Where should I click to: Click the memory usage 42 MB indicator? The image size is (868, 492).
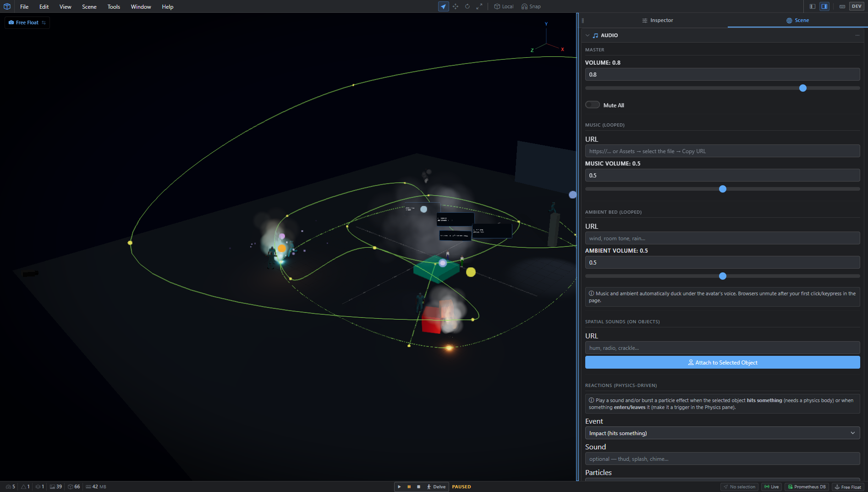point(96,487)
